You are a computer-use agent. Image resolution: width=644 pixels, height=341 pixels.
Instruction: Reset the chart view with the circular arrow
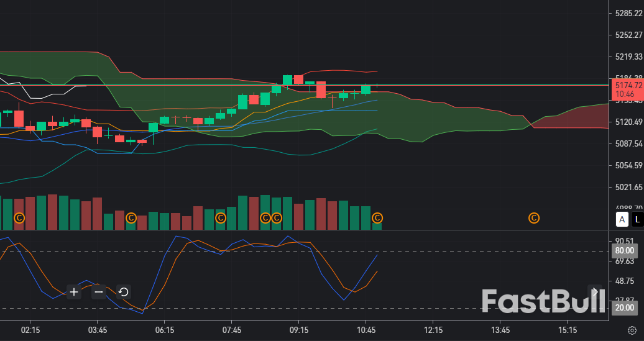coord(123,292)
